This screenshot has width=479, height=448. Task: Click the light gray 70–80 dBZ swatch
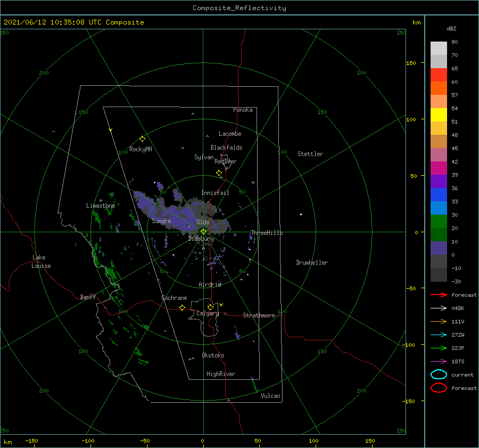[439, 48]
